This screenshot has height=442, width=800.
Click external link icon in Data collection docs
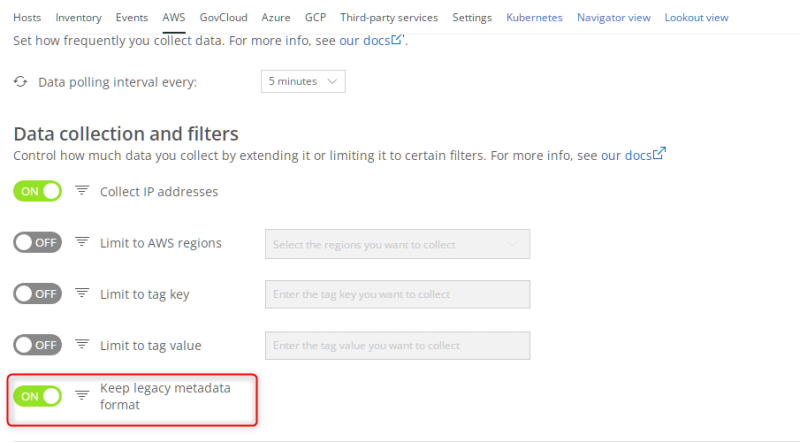click(x=659, y=155)
